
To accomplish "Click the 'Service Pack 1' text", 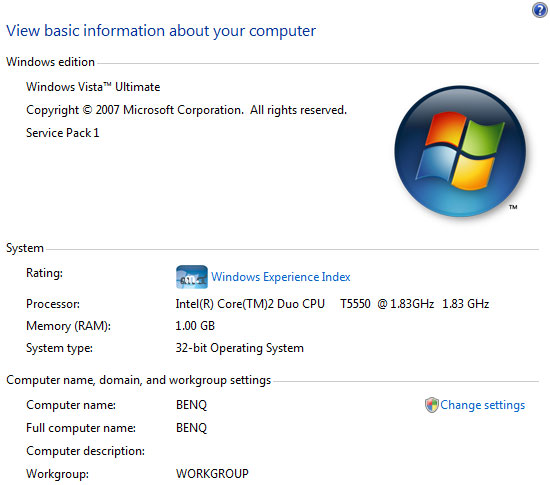I will [63, 133].
